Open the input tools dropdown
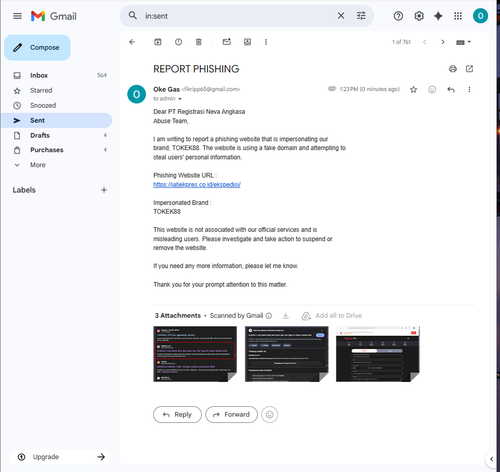This screenshot has height=472, width=500. click(x=463, y=42)
